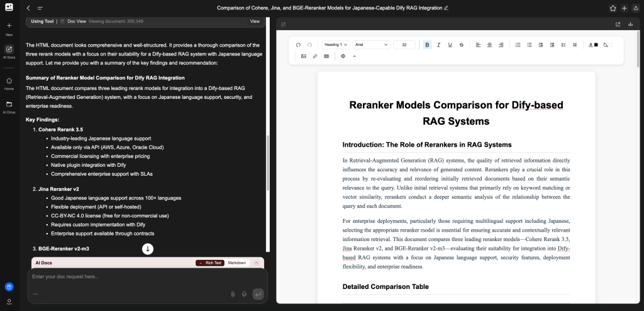Click 'Jina Reranker v2' list item
The image size is (644, 311).
58,189
